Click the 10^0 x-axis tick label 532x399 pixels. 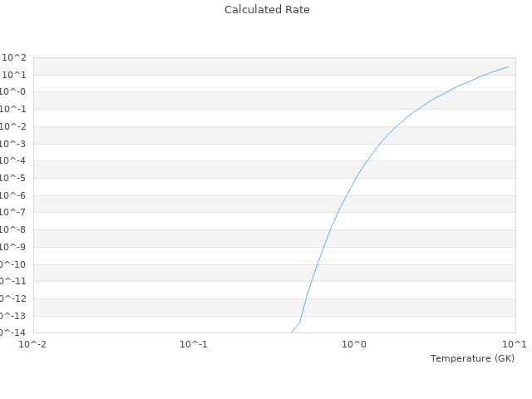coord(354,344)
